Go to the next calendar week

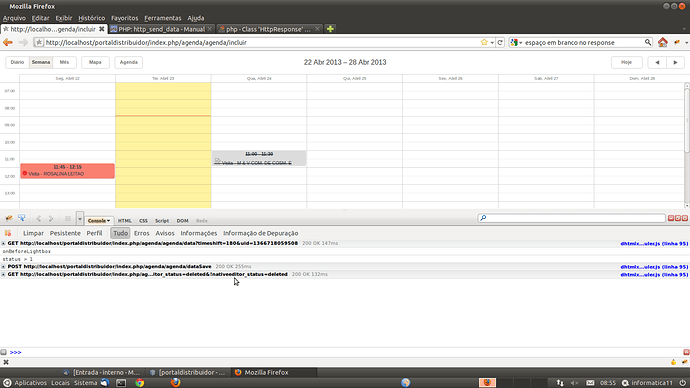[675, 62]
